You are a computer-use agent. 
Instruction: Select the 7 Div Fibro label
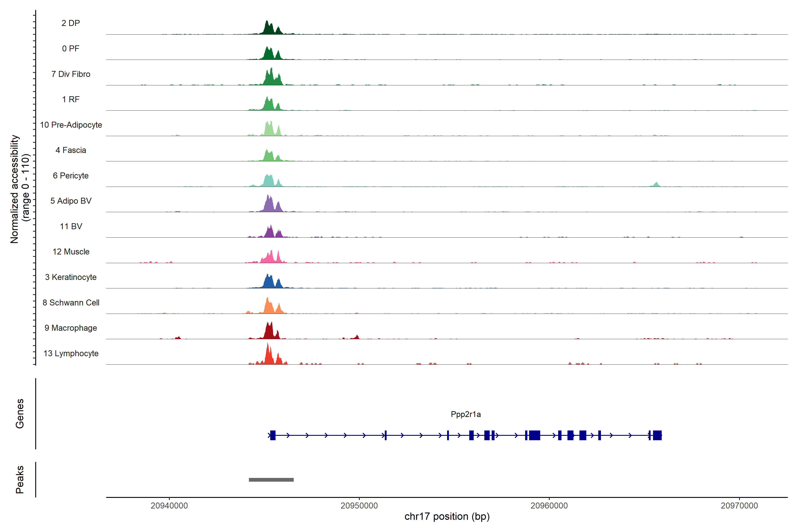[x=70, y=74]
